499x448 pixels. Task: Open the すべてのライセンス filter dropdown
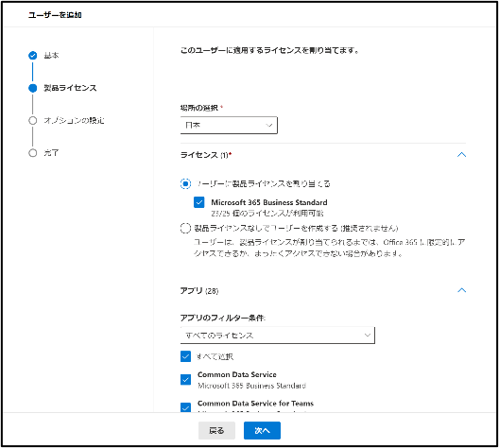[278, 336]
